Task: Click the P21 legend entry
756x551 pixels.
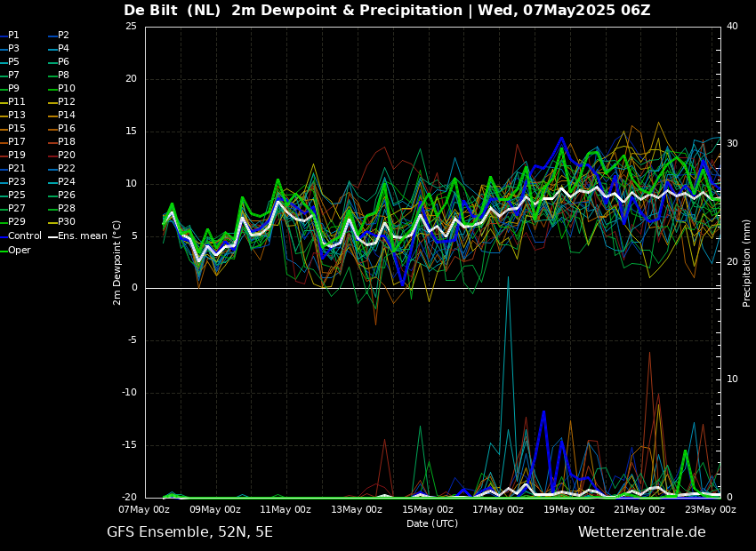Action: [x=13, y=168]
